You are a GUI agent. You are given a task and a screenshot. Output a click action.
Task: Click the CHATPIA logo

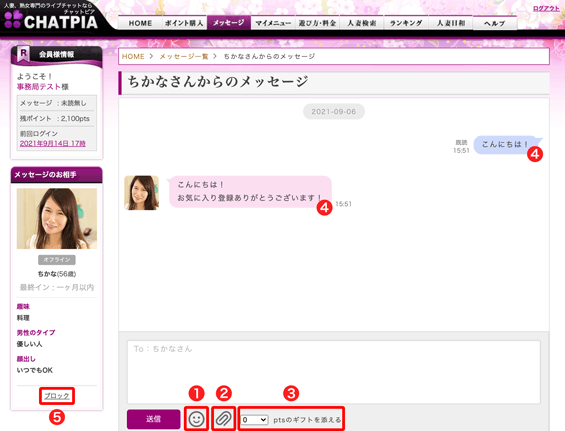pos(50,20)
